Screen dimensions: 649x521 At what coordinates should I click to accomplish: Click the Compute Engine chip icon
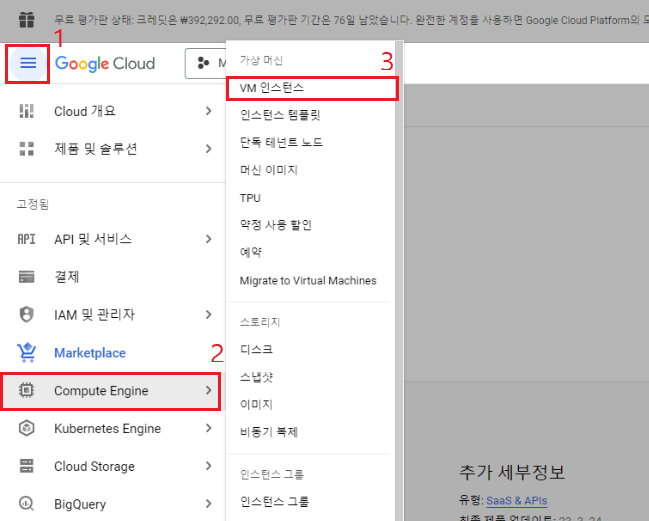click(x=26, y=390)
